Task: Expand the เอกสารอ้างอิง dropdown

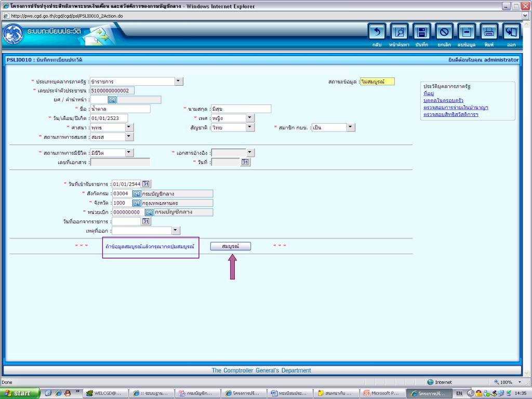Action: coord(250,153)
